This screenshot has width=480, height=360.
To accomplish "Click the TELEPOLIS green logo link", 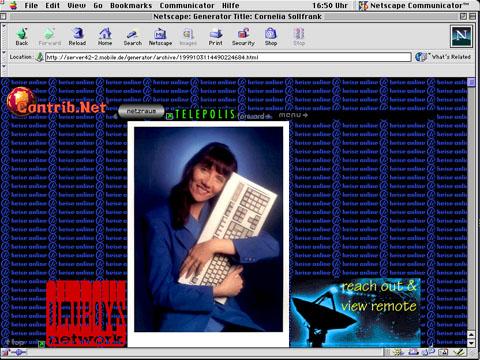I will (205, 114).
